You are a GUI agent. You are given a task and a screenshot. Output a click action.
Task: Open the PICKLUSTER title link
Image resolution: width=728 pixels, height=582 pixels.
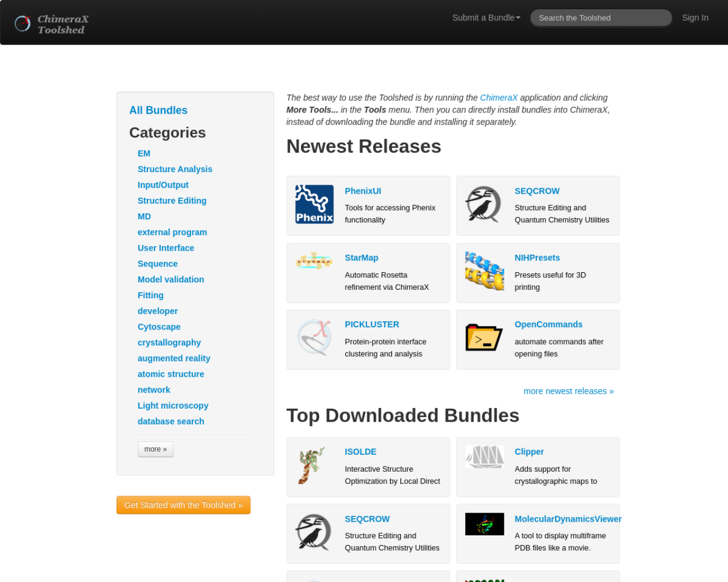coord(372,325)
